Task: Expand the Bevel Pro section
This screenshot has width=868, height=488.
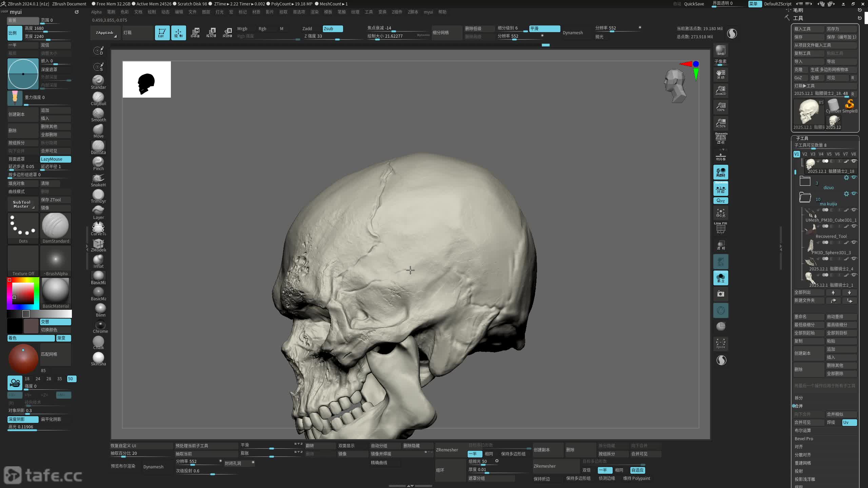Action: 804,439
